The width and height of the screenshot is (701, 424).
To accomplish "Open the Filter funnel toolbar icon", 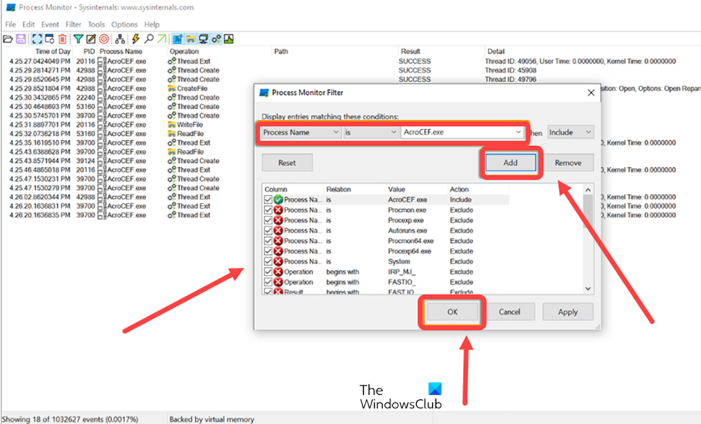I will (78, 38).
